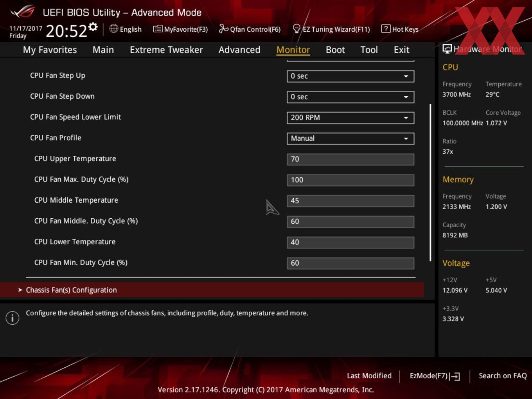Click the 37x ratio value
Image resolution: width=532 pixels, height=399 pixels.
click(448, 151)
